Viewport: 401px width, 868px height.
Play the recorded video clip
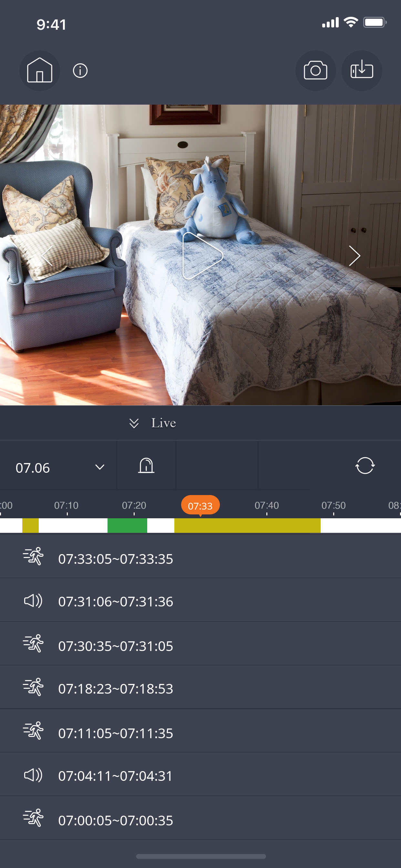(202, 256)
